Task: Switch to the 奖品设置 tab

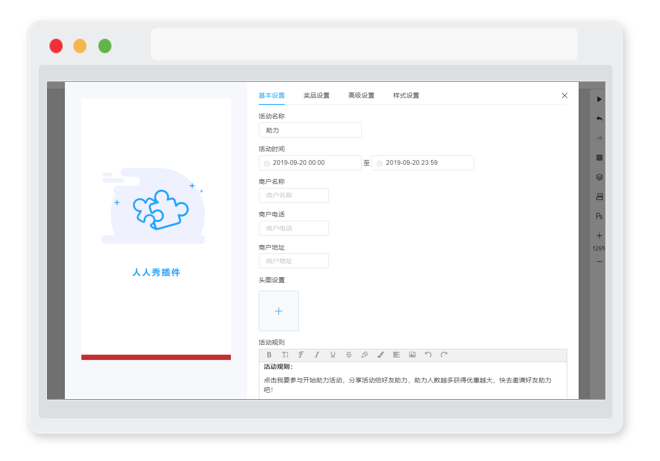Action: 317,96
